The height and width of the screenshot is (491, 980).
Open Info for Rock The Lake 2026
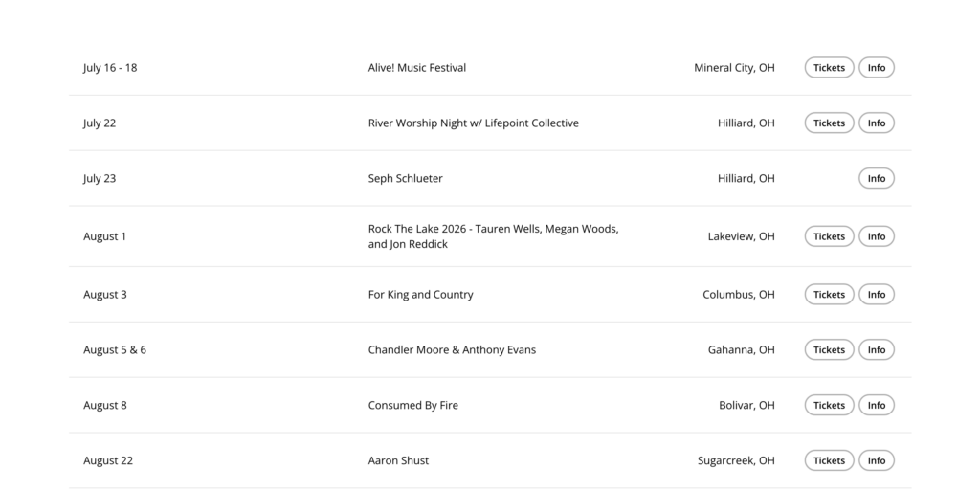coord(877,236)
